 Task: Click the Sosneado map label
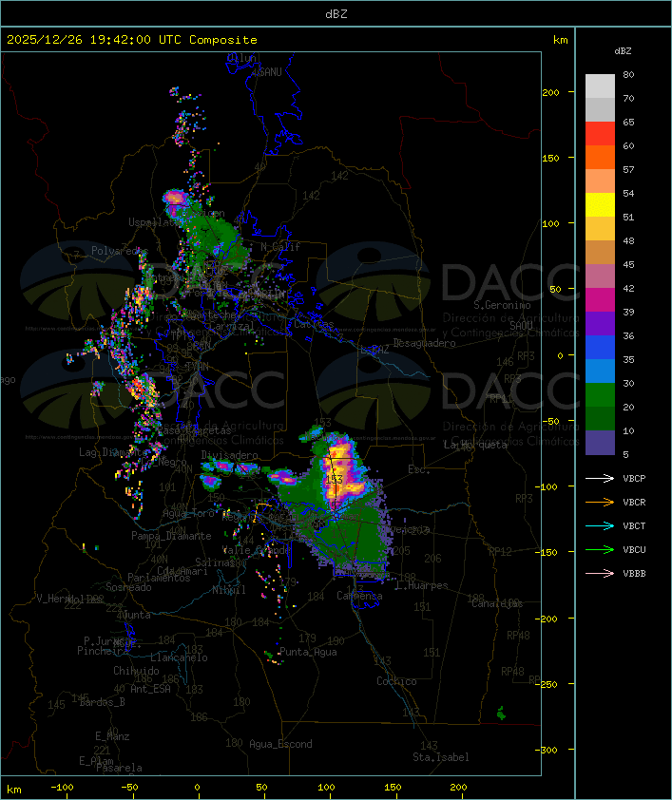[128, 587]
